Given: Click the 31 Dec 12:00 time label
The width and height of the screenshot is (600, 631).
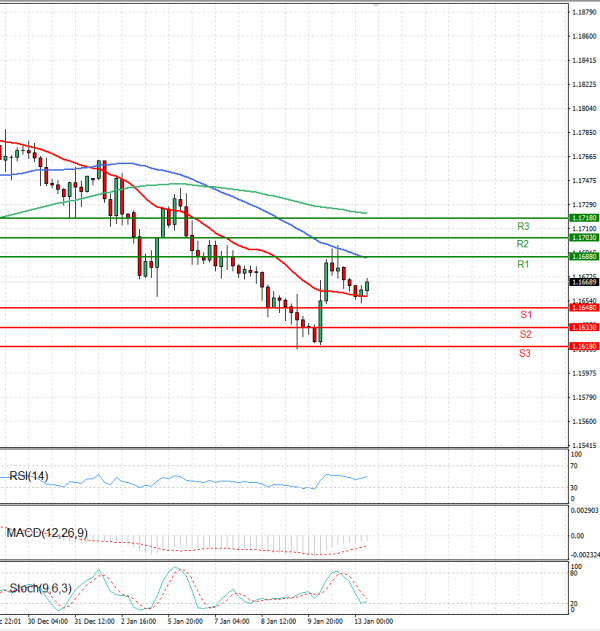Looking at the screenshot, I should tap(90, 621).
